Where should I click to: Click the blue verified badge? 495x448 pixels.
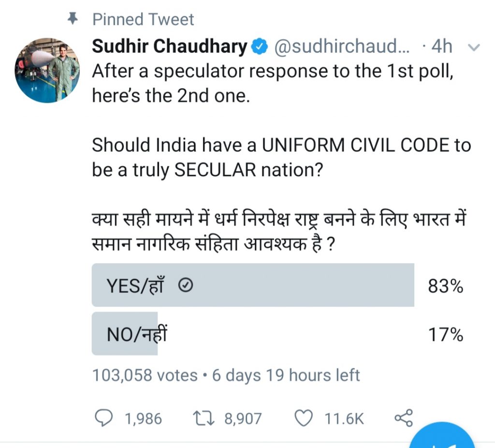pyautogui.click(x=259, y=46)
